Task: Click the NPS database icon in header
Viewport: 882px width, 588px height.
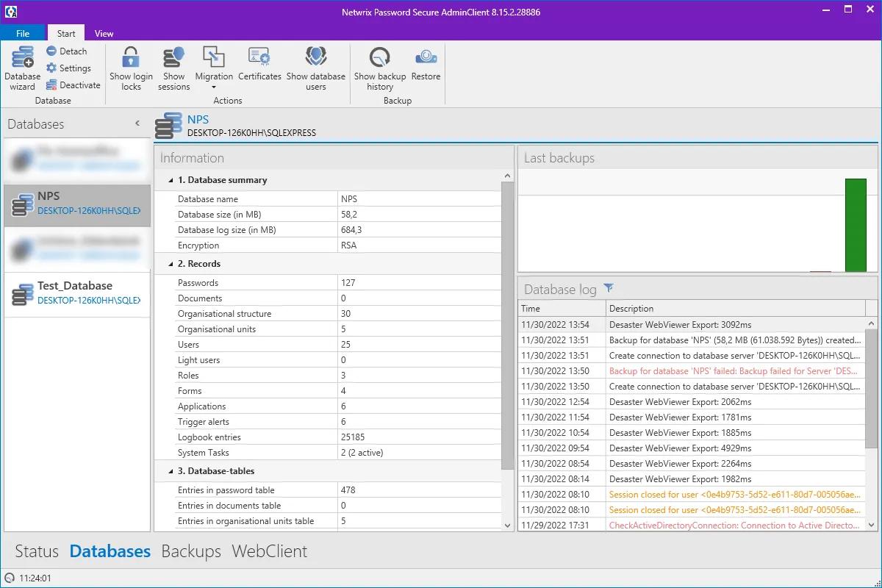Action: tap(168, 126)
